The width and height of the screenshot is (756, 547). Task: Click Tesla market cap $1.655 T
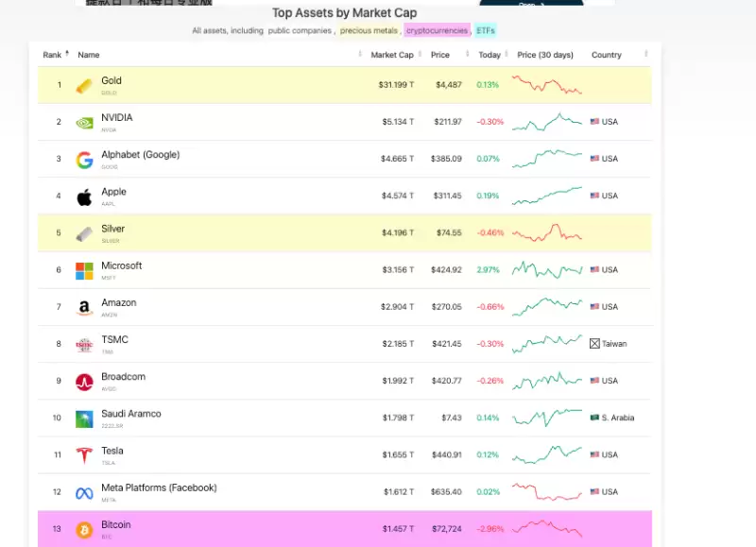pyautogui.click(x=398, y=454)
